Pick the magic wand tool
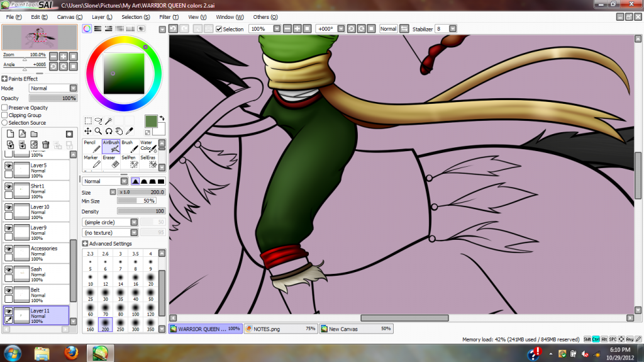 (108, 120)
